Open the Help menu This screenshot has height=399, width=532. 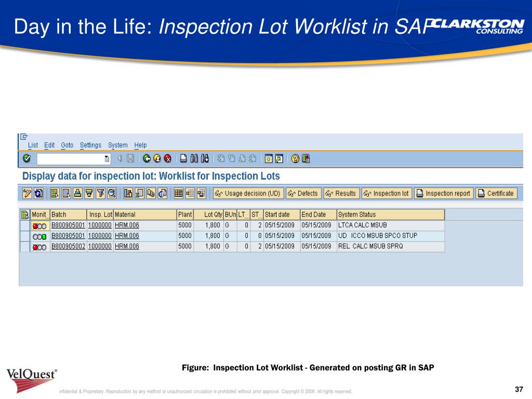point(140,145)
